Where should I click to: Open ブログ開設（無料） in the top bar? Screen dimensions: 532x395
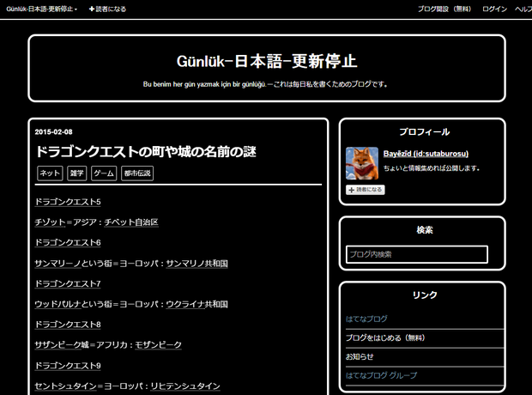point(444,9)
